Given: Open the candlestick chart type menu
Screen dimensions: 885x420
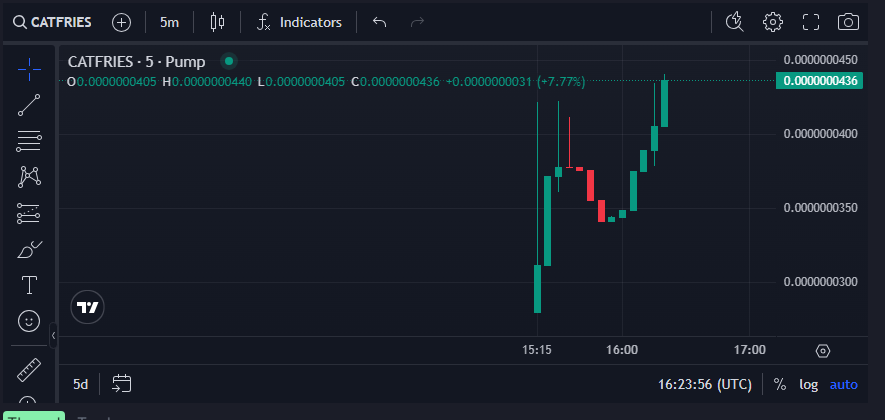Looking at the screenshot, I should [x=217, y=23].
